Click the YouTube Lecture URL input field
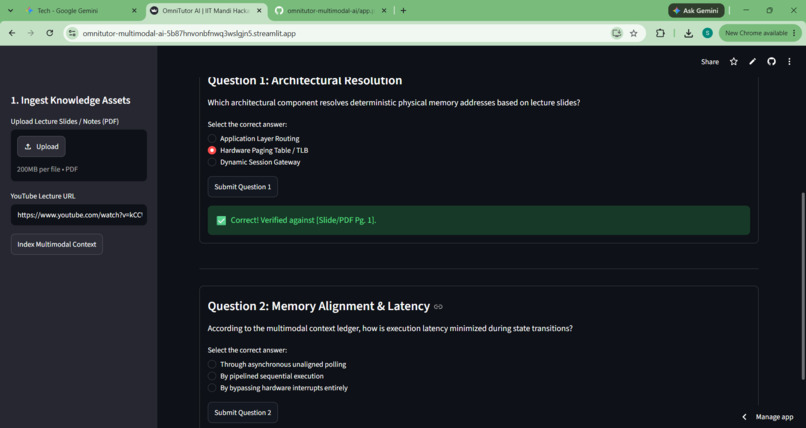Viewport: 806px width, 428px height. pos(79,215)
